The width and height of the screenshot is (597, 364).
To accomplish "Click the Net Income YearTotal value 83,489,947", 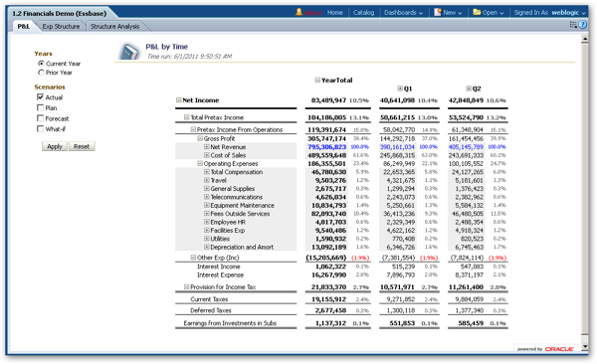I will [x=328, y=100].
